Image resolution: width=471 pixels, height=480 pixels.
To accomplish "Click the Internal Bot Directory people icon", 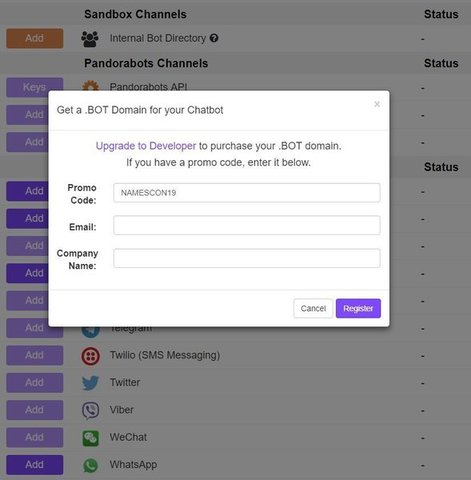I will coord(90,39).
